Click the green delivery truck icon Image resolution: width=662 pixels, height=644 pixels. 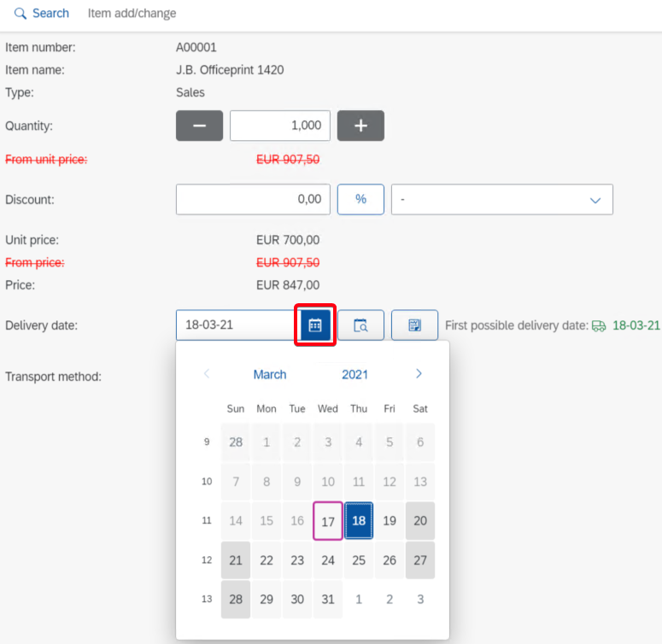599,325
